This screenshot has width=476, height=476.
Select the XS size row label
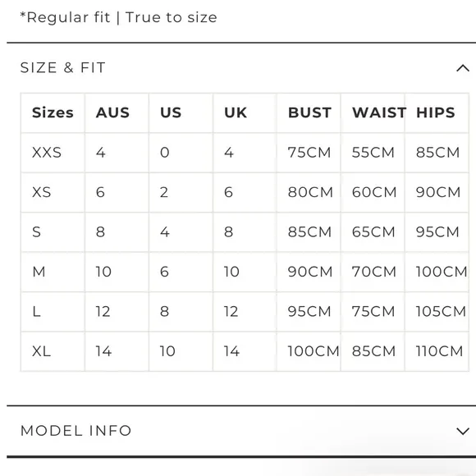coord(42,192)
